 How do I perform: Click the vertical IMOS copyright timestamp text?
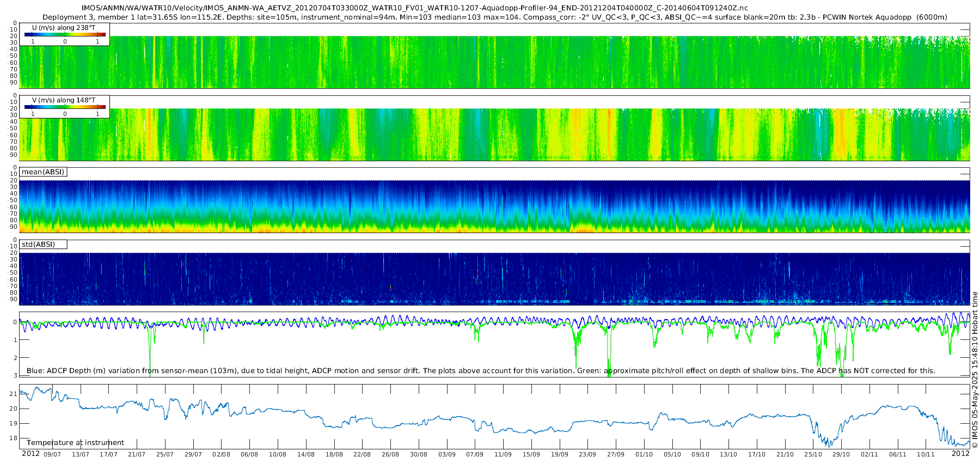tap(975, 370)
